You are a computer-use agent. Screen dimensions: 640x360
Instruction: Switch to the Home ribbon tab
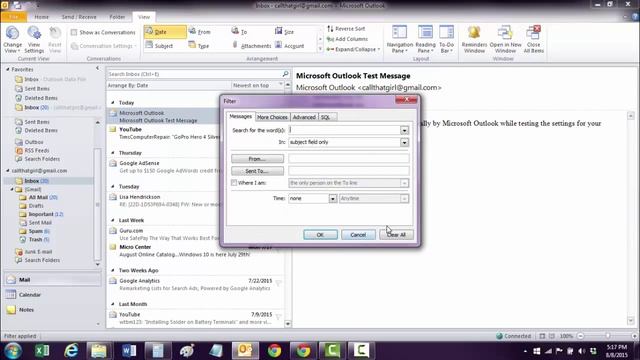(41, 17)
